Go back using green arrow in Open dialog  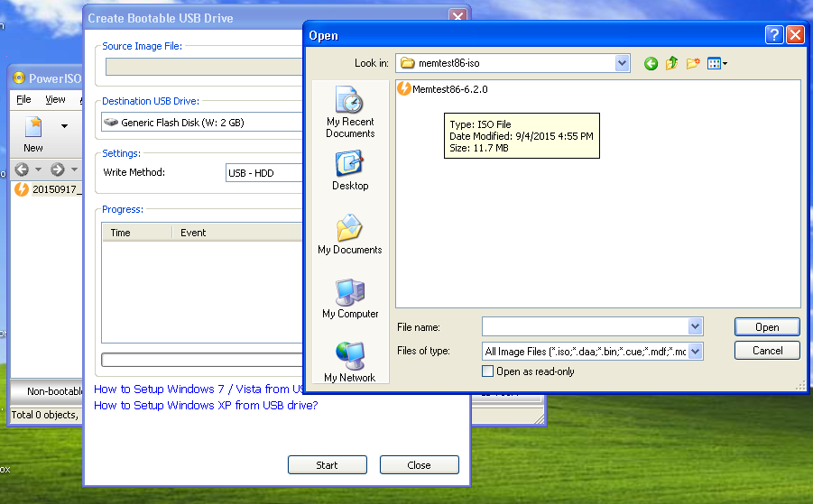(x=651, y=64)
